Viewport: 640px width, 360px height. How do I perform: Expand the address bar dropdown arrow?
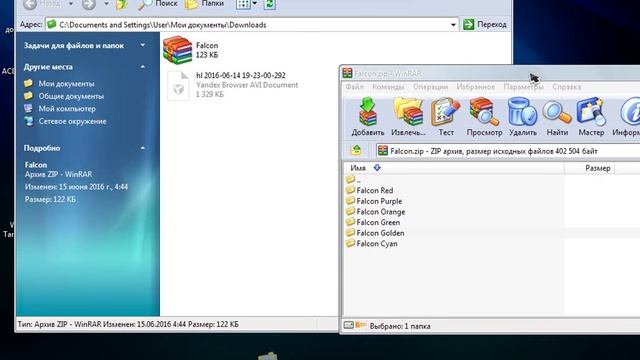click(453, 25)
